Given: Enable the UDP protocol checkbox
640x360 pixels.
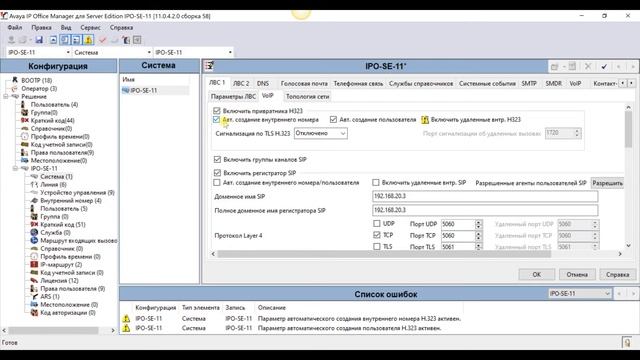Looking at the screenshot, I should 377,224.
